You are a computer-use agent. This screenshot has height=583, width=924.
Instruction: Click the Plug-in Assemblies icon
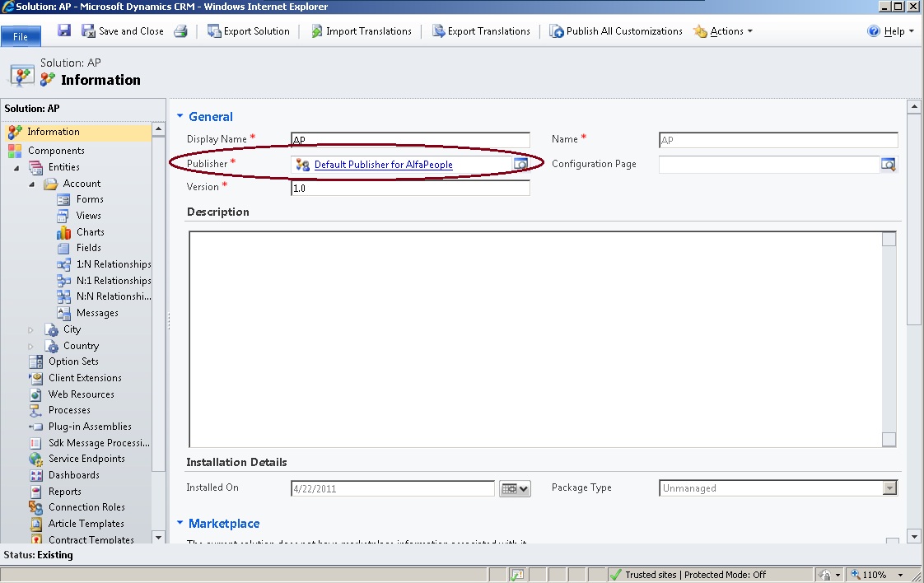point(36,427)
